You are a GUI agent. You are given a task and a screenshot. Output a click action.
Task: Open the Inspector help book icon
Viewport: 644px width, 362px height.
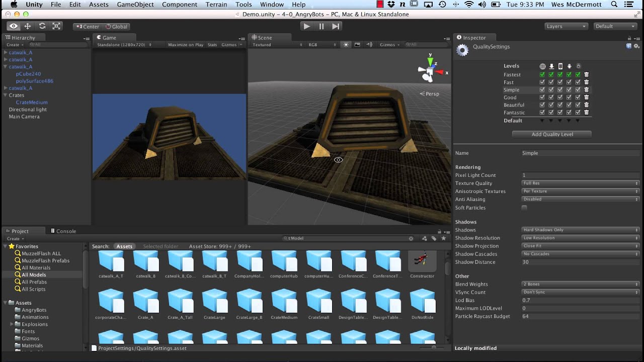[628, 46]
